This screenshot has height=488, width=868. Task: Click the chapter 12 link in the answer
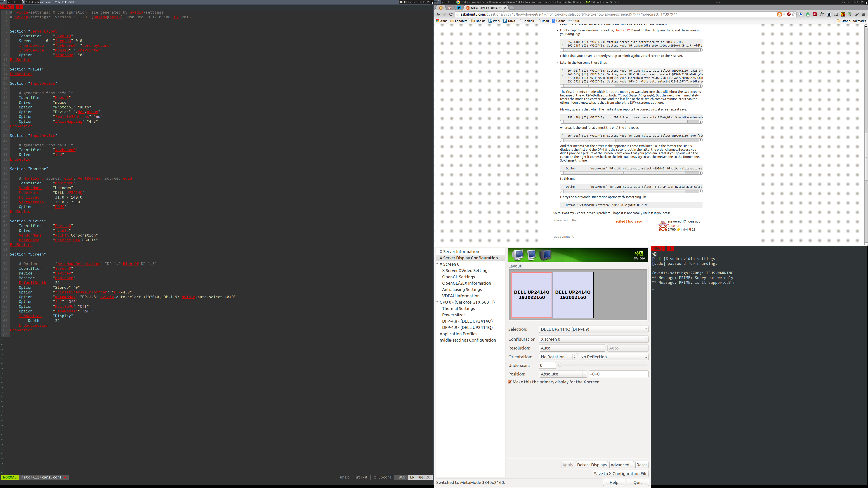(622, 30)
